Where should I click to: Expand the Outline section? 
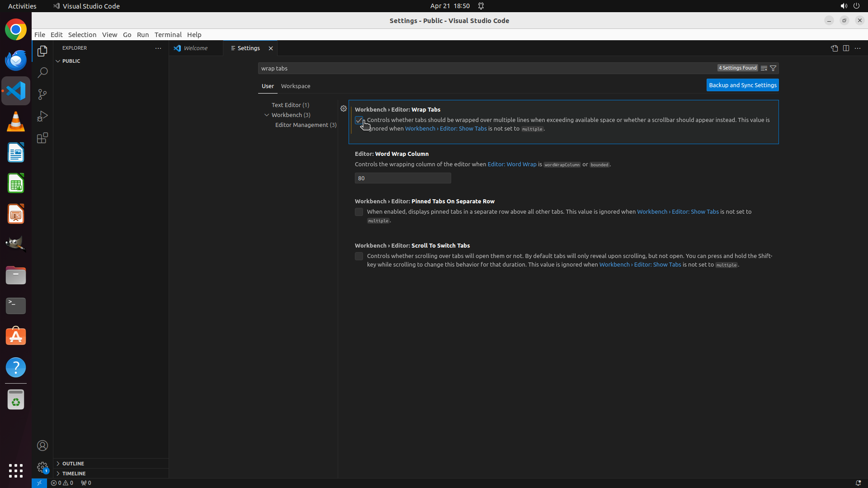[x=73, y=464]
